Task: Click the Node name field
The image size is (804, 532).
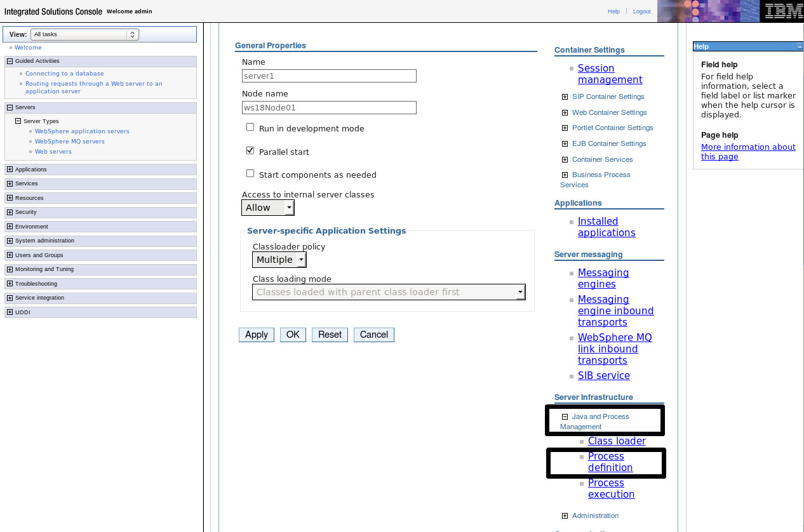Action: pos(329,107)
